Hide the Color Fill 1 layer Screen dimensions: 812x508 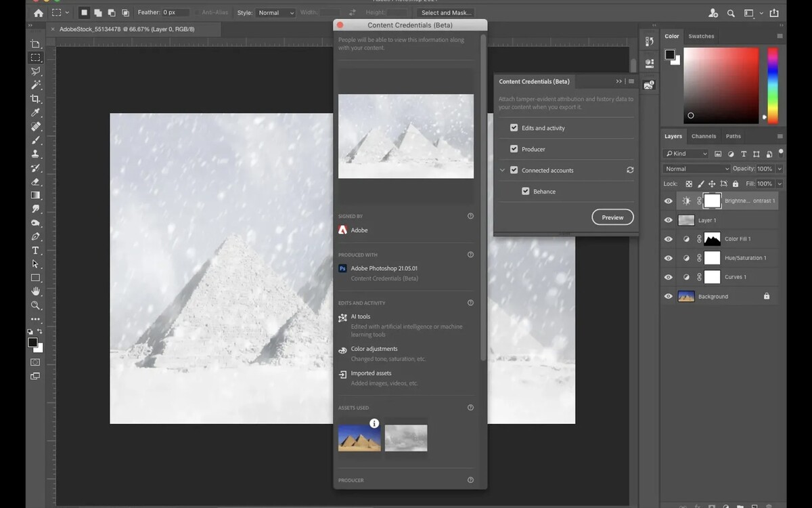pos(669,239)
